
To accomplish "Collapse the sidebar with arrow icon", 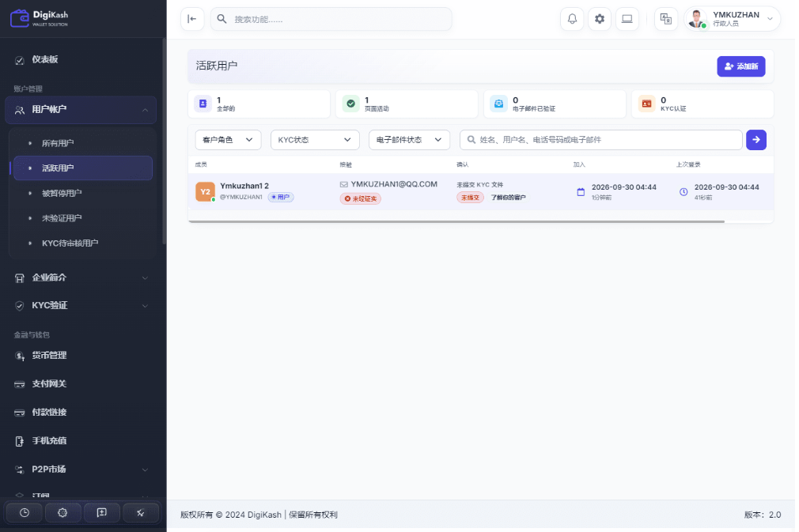I will click(x=192, y=19).
